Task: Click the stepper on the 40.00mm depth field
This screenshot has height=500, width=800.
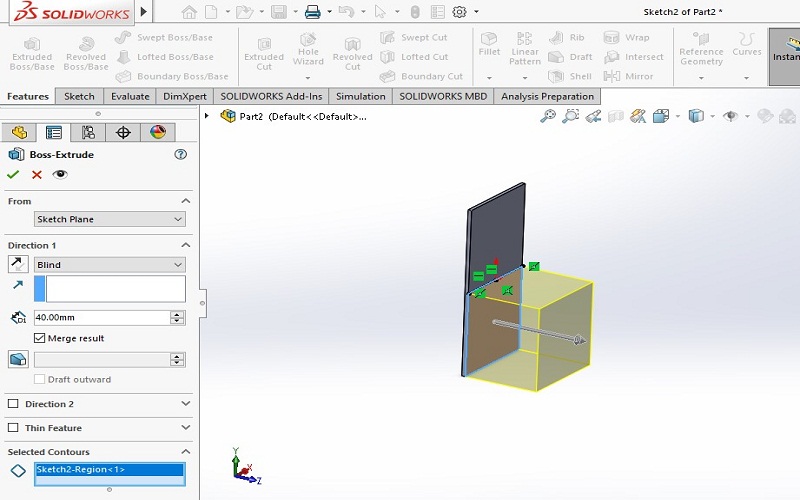Action: tap(177, 317)
